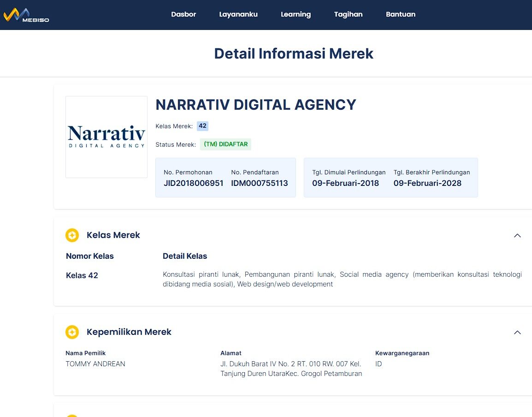Click the Kelas Merek section title
Viewport: 532px width, 417px height.
pyautogui.click(x=113, y=235)
